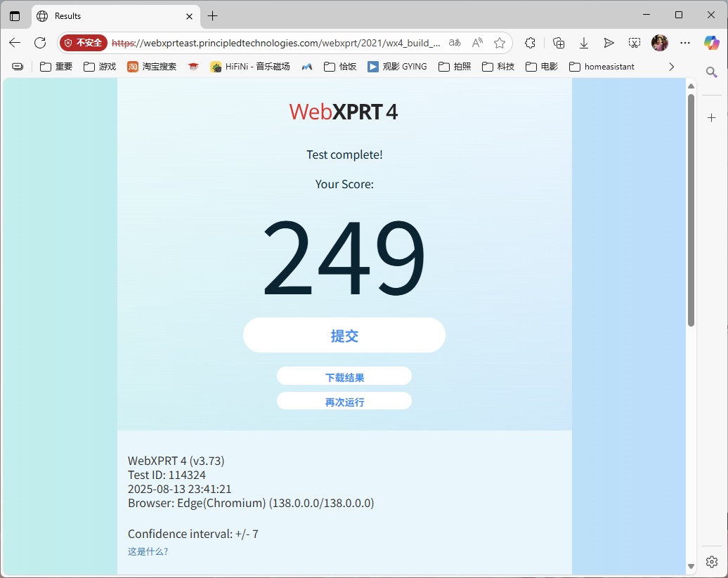Start Read aloud from address bar
This screenshot has height=578, width=728.
click(x=477, y=43)
